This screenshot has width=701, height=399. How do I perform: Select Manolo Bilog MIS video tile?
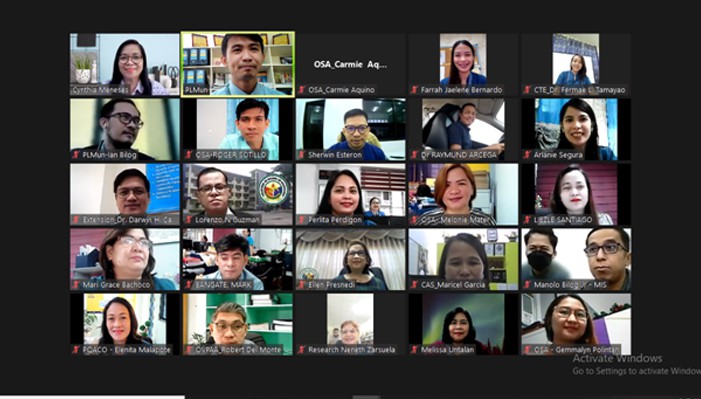(576, 259)
